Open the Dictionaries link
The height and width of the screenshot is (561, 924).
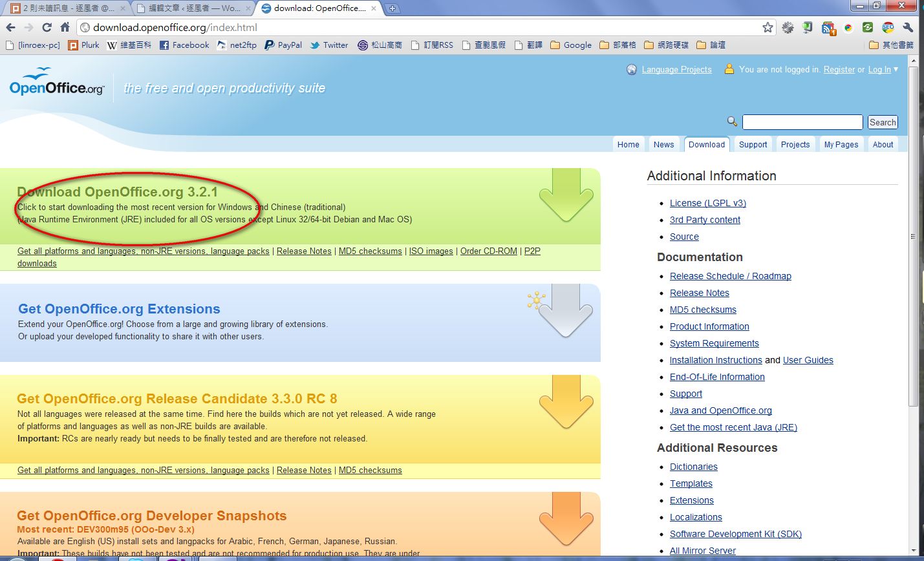click(x=694, y=467)
